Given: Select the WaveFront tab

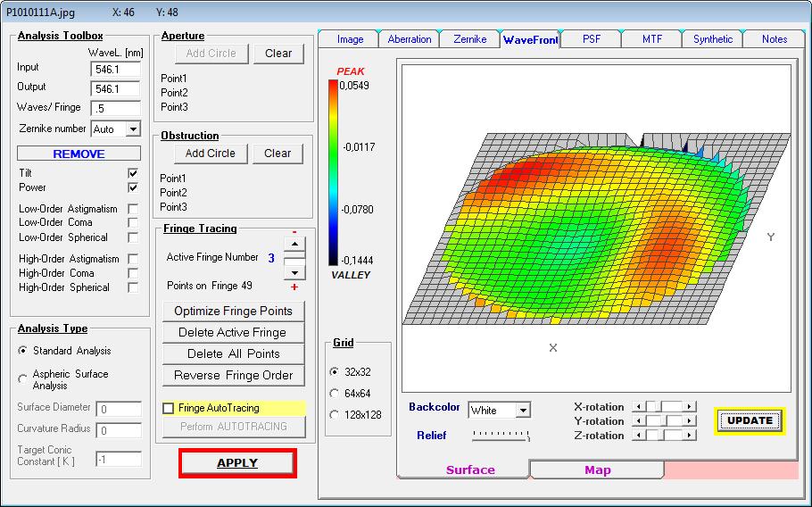Looking at the screenshot, I should (530, 39).
